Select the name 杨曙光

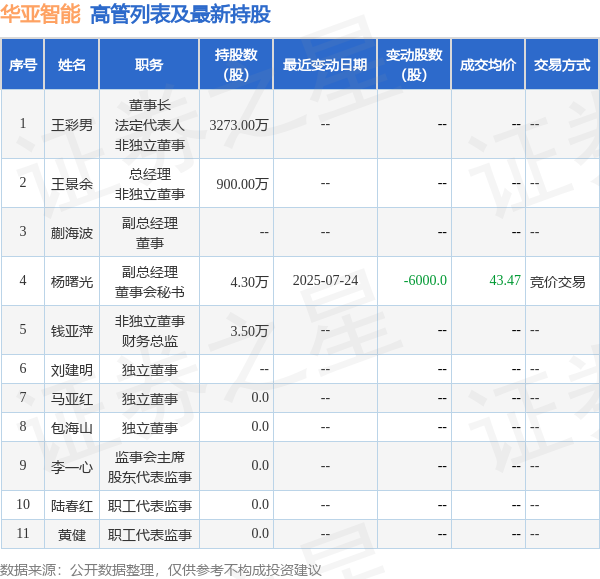pyautogui.click(x=72, y=282)
